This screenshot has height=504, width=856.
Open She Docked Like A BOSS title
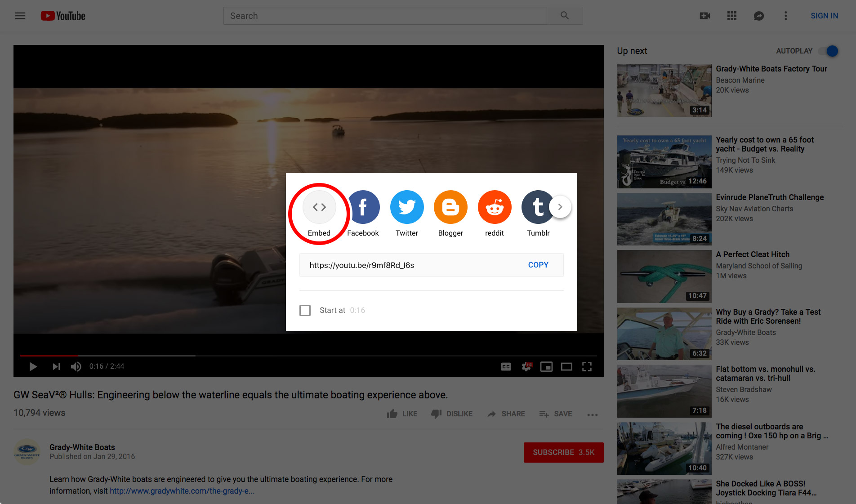(766, 488)
